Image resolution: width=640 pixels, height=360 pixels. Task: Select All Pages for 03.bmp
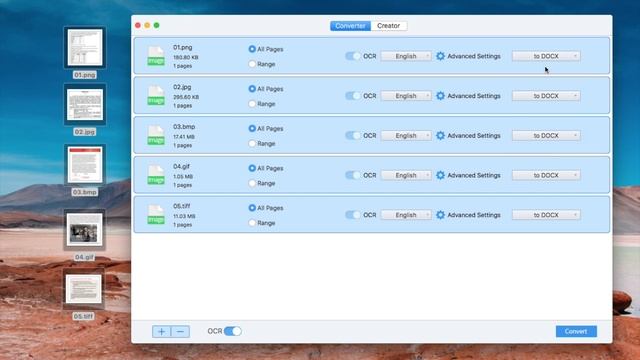pyautogui.click(x=252, y=128)
